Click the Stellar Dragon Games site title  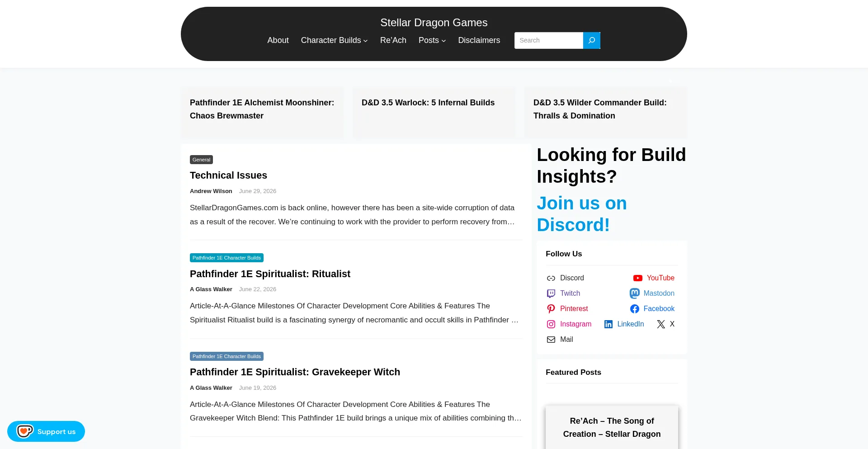[434, 23]
